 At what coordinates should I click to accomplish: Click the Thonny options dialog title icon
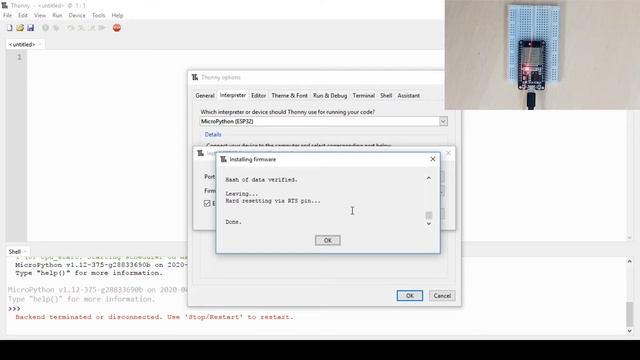coord(195,77)
